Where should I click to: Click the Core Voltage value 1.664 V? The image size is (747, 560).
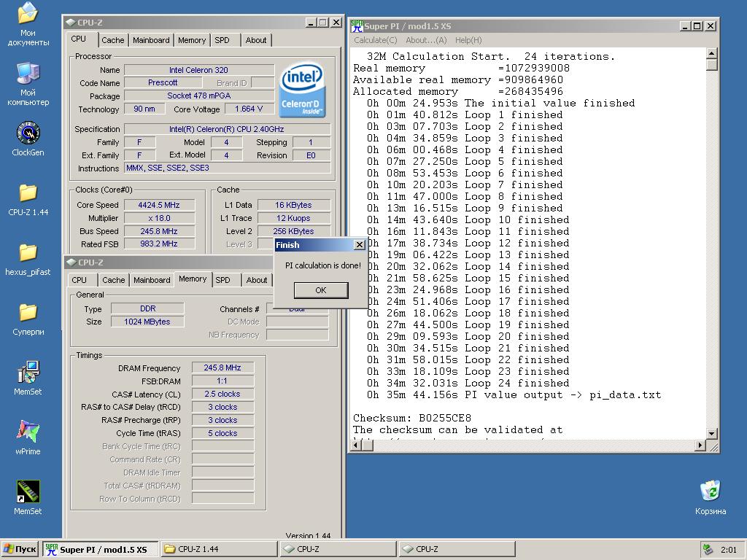[x=249, y=109]
